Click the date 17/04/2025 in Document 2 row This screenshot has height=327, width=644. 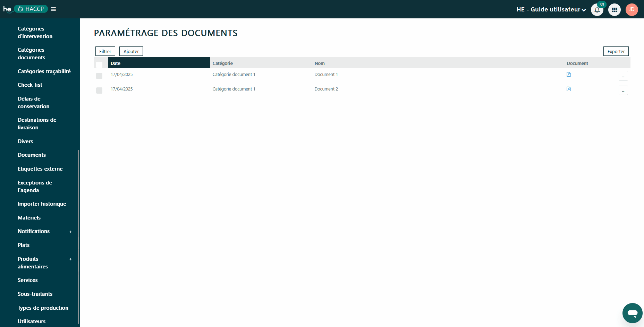pyautogui.click(x=122, y=89)
